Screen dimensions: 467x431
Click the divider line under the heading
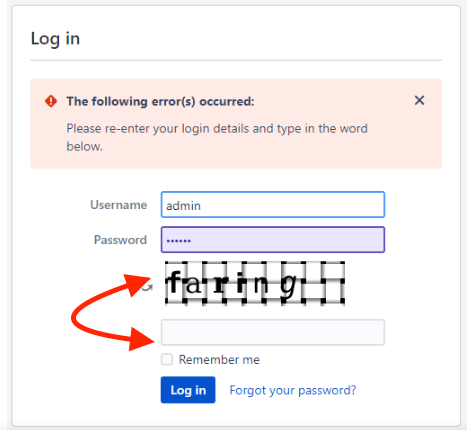tap(236, 60)
